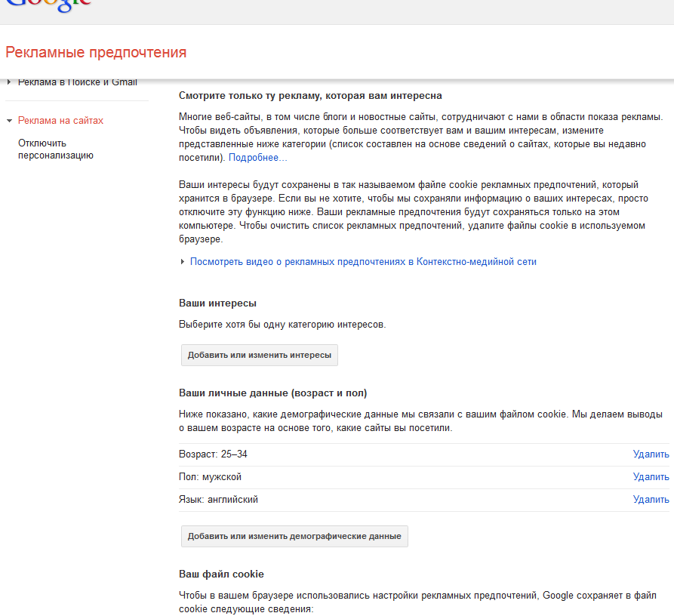Screen dimensions: 674x616
Task: Click the Язык: английский text
Action: coord(218,500)
